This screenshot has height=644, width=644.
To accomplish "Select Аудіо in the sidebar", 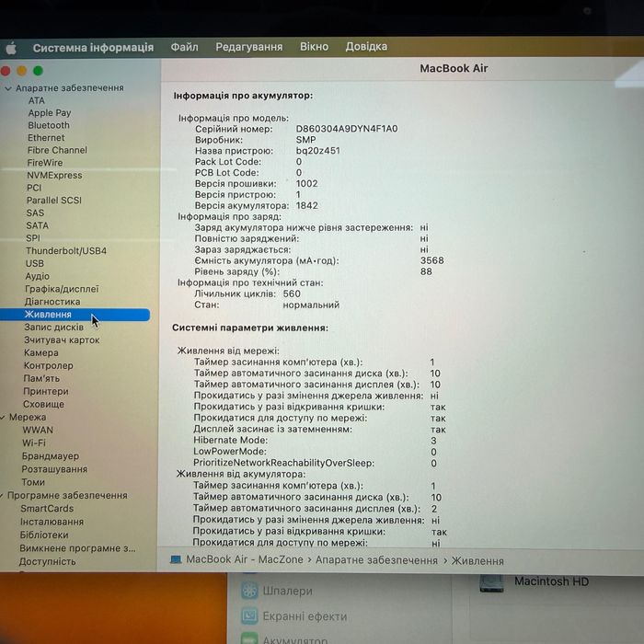I will coord(37,276).
